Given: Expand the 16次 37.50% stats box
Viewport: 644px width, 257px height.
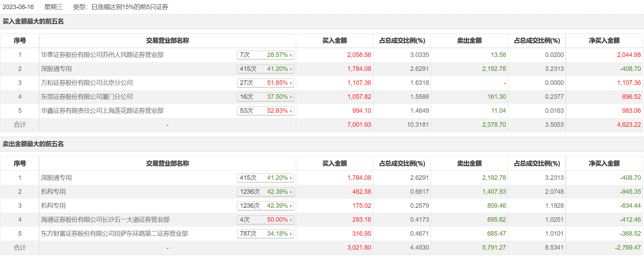Looking at the screenshot, I should (x=265, y=97).
